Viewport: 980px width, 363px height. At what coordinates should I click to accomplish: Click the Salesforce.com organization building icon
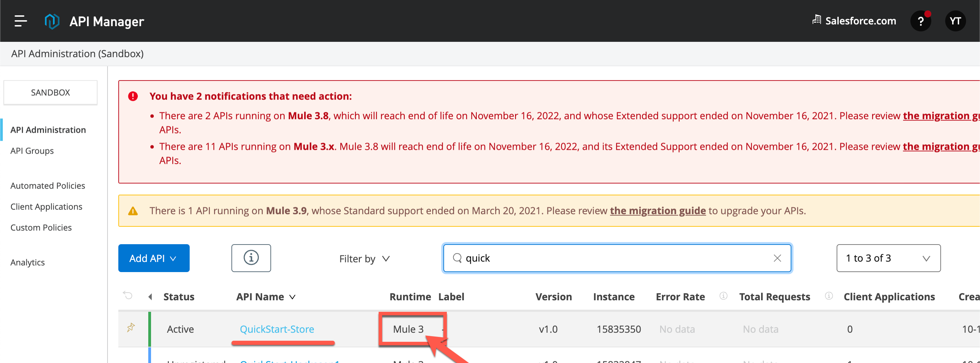pyautogui.click(x=816, y=20)
